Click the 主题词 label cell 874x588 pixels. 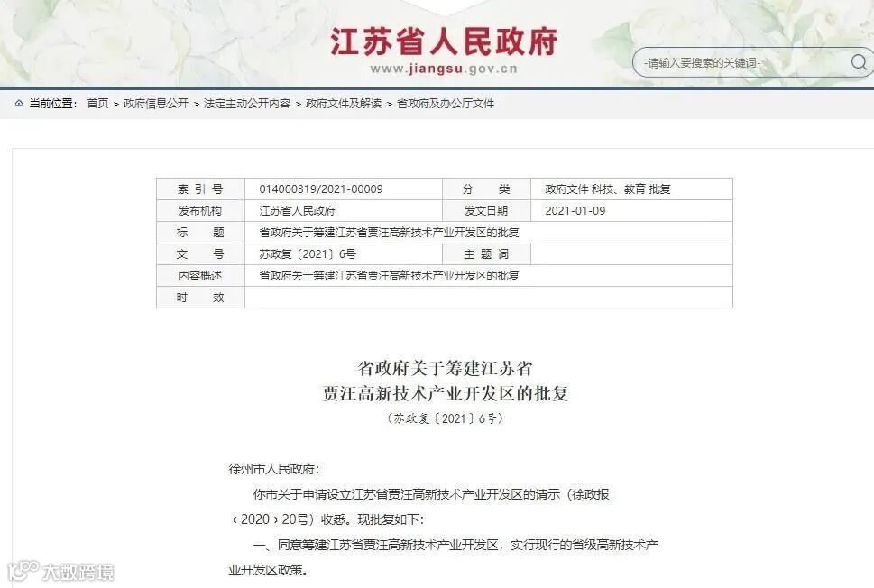point(487,254)
